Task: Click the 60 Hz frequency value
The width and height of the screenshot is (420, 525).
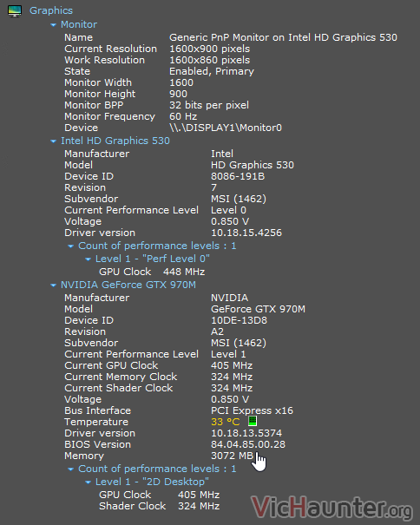Action: [183, 116]
